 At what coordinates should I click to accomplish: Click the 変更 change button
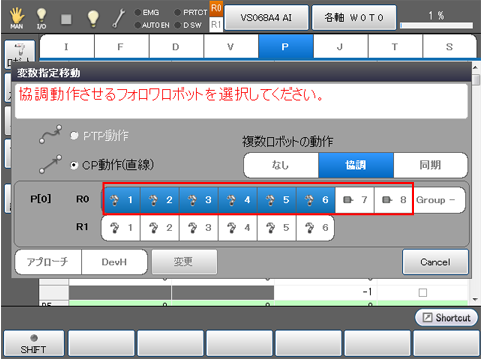(x=184, y=262)
